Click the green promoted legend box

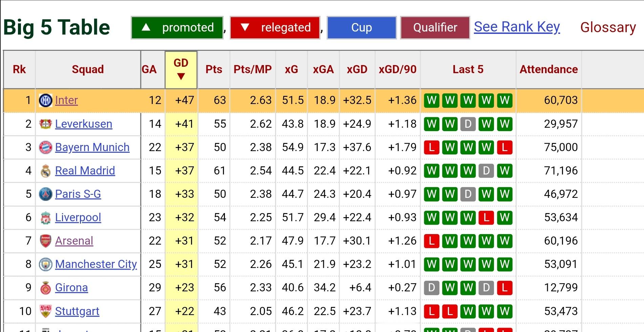point(177,27)
